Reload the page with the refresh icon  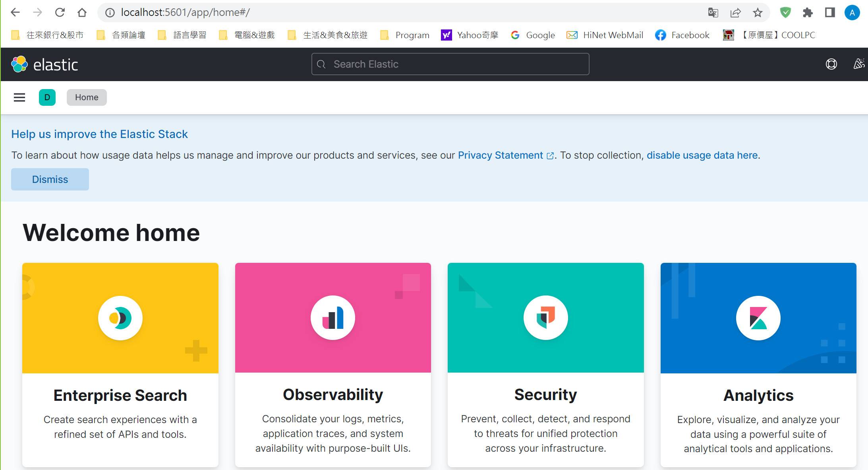[x=60, y=12]
